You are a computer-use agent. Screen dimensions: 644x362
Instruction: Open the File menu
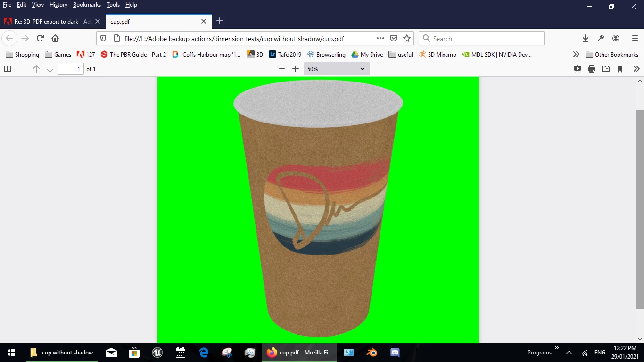pos(7,5)
